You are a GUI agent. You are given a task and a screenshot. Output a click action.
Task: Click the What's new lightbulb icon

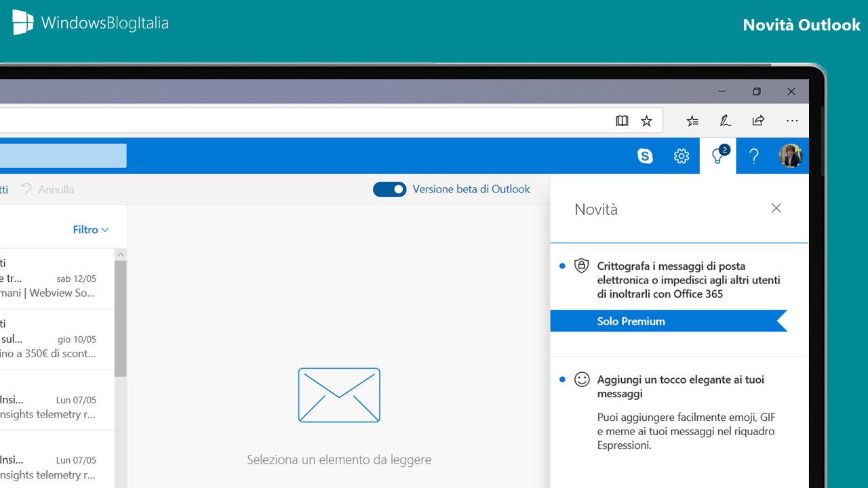tap(717, 156)
